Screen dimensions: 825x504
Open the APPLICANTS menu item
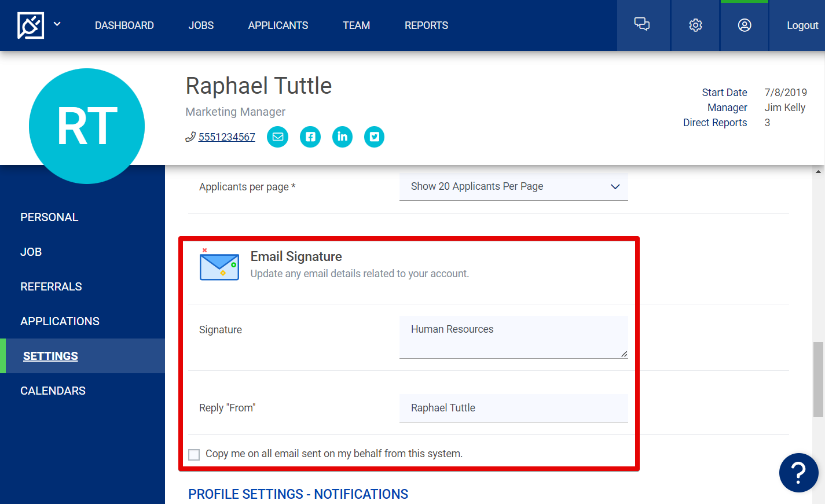pos(278,25)
